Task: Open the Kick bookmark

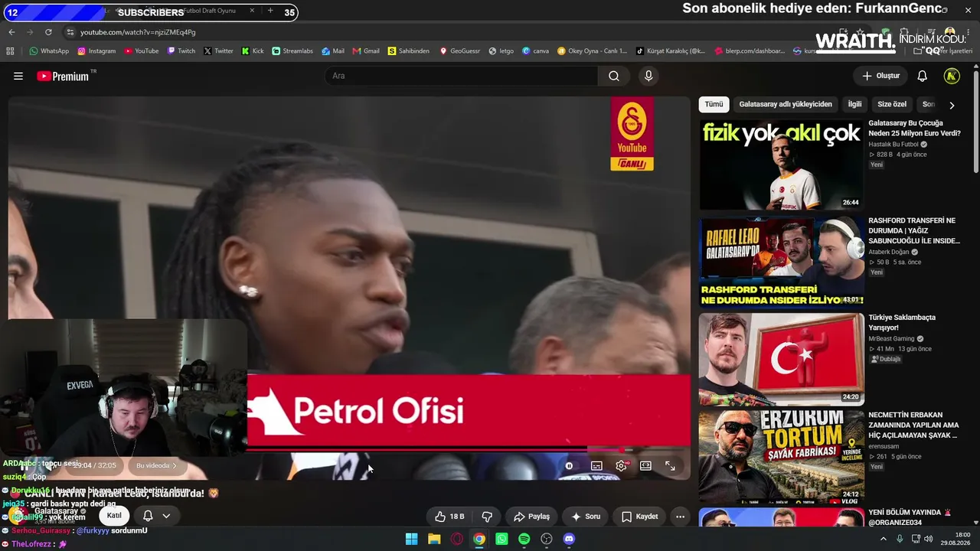Action: (x=253, y=51)
